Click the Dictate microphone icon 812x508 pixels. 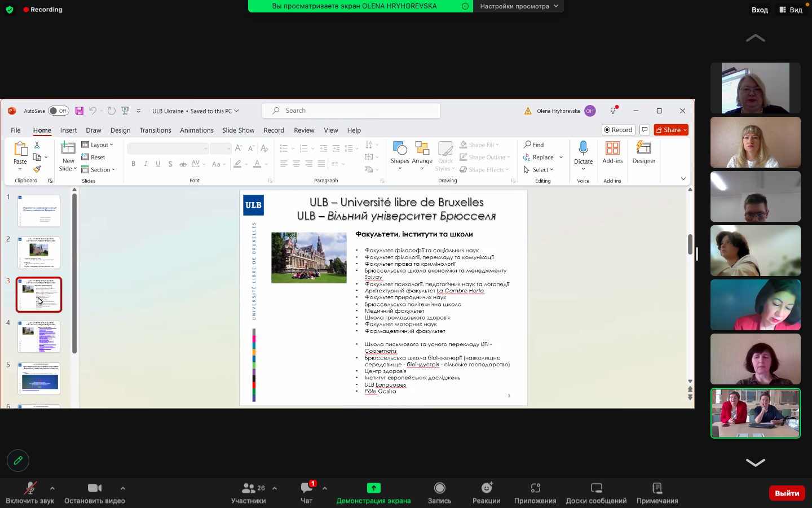583,148
